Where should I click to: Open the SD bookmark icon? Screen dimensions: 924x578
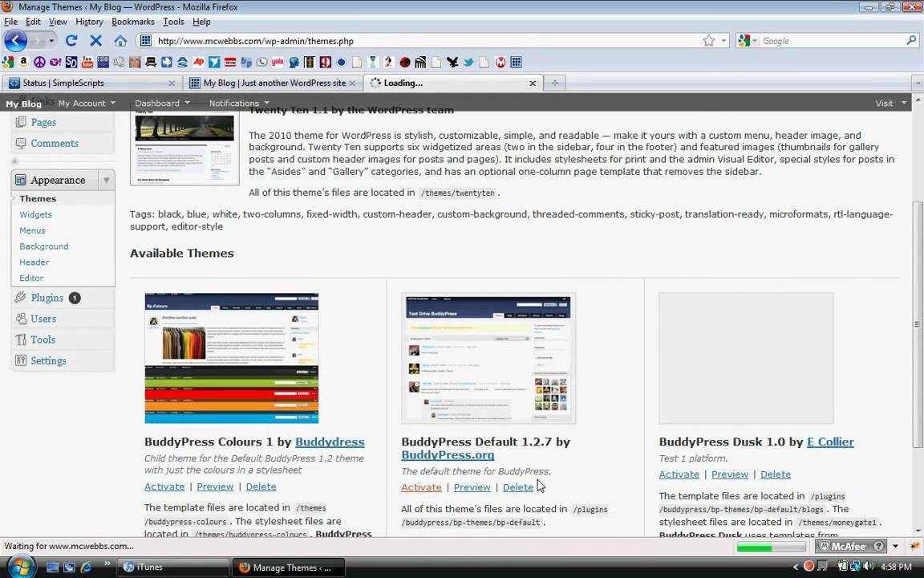71,62
